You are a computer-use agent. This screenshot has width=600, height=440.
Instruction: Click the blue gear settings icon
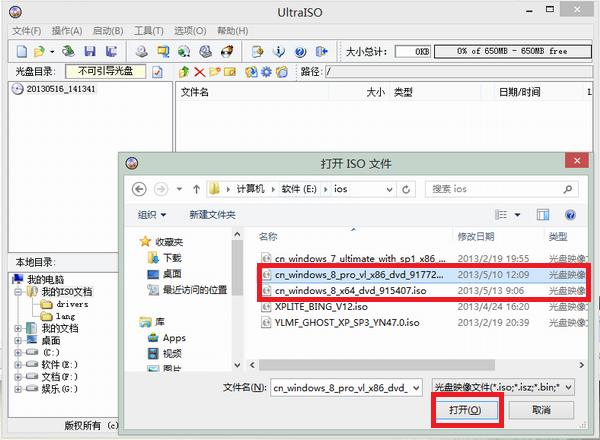point(266,72)
